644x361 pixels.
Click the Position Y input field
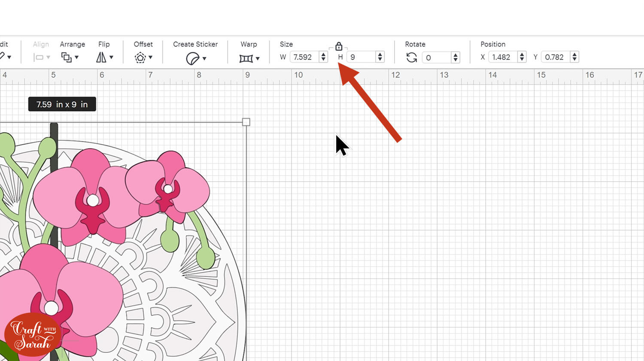pos(556,57)
